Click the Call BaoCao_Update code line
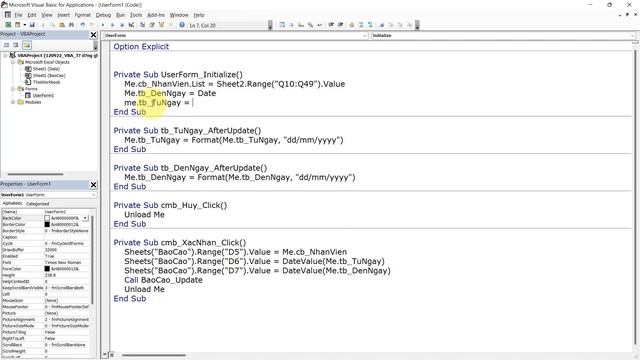The height and width of the screenshot is (360, 640). (x=163, y=280)
